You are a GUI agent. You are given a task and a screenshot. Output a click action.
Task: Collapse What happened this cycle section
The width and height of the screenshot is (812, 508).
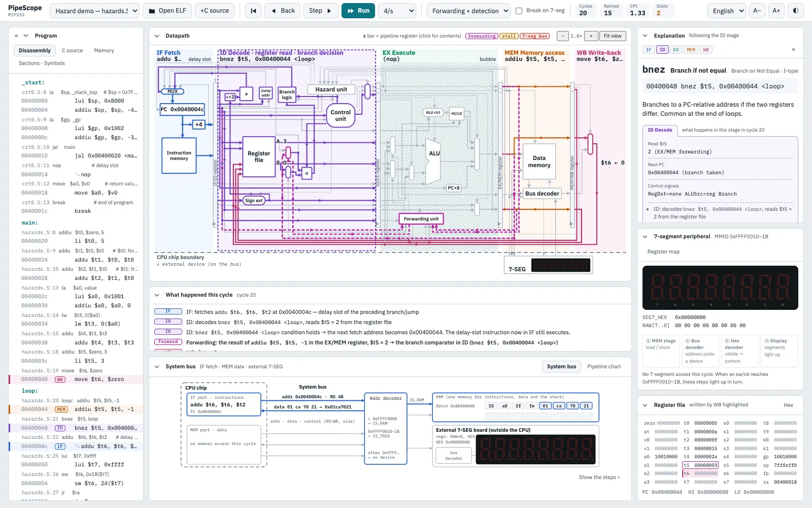pyautogui.click(x=156, y=295)
